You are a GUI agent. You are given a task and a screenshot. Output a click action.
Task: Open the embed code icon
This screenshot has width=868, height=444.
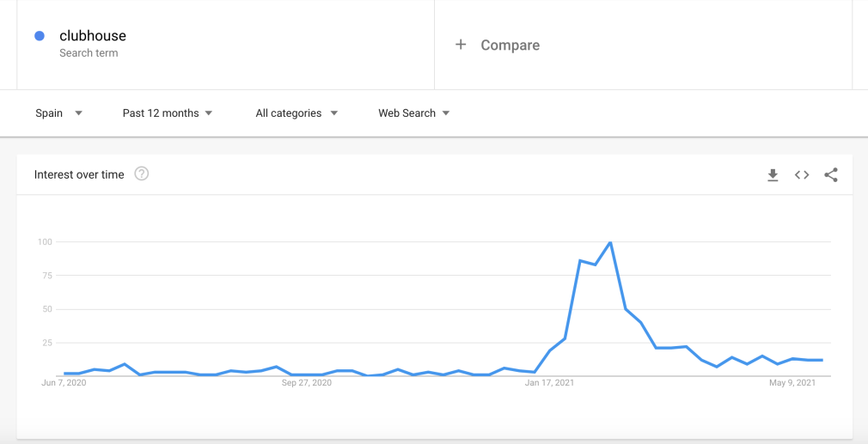[x=802, y=174]
